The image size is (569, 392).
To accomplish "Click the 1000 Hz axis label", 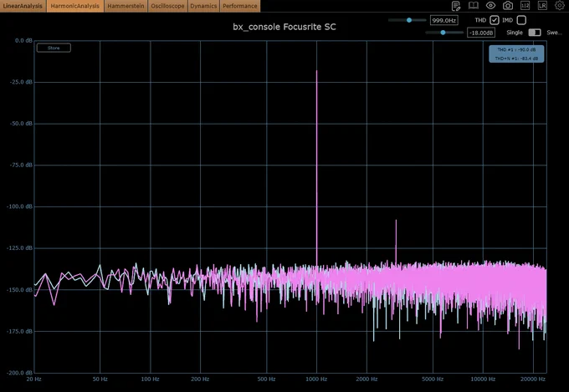I will [x=316, y=379].
